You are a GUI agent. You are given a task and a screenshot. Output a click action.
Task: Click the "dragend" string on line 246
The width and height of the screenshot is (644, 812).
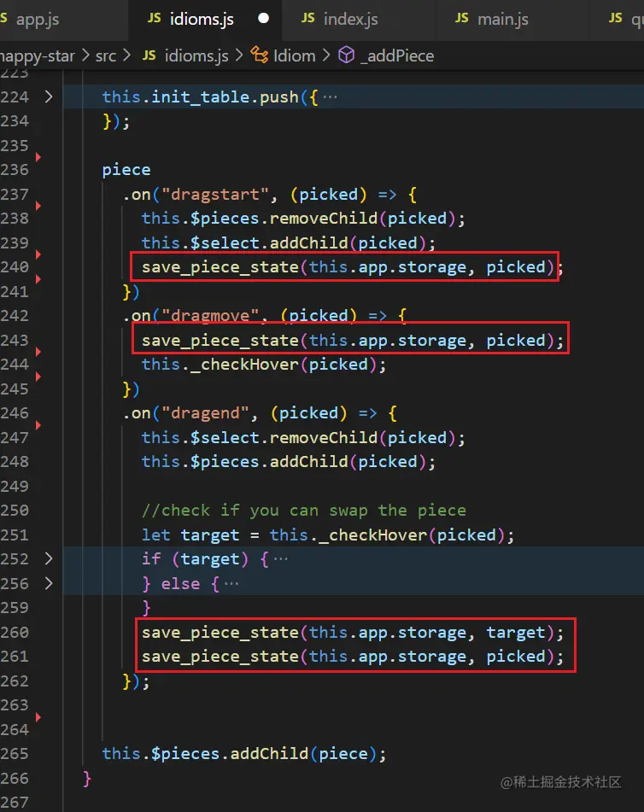click(x=205, y=413)
